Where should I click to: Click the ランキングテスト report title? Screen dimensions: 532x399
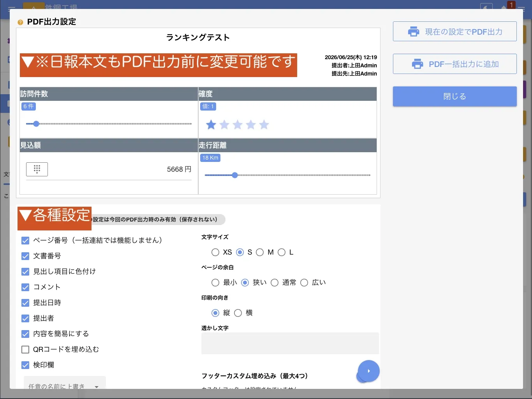(x=198, y=37)
